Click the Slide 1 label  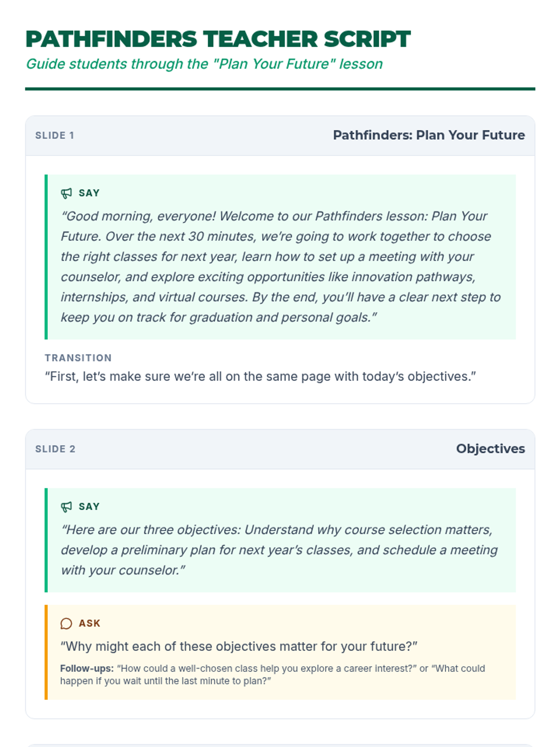55,135
